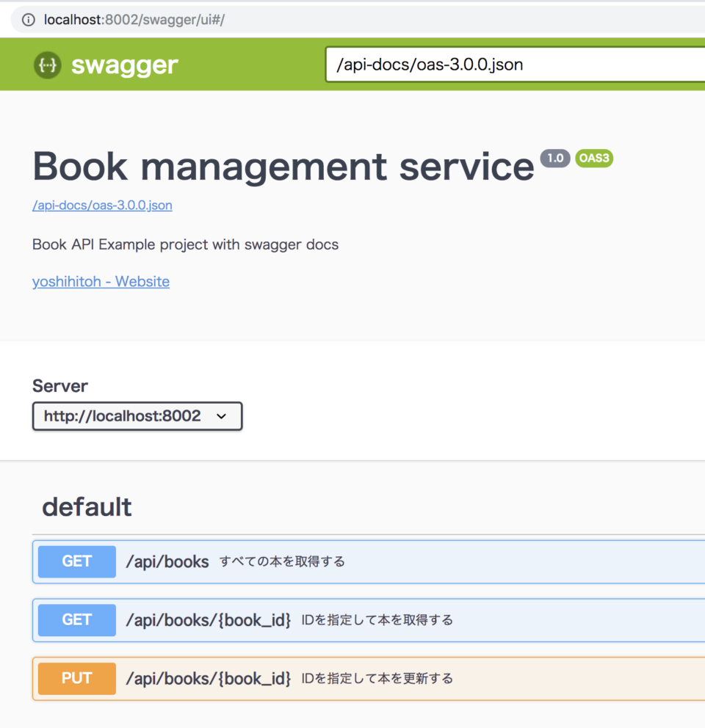Select the GET /api/books/{book_id} path text

pos(208,619)
